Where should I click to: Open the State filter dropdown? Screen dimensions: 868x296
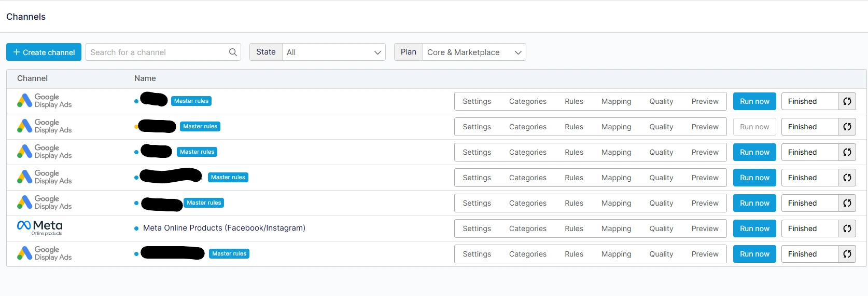[333, 52]
